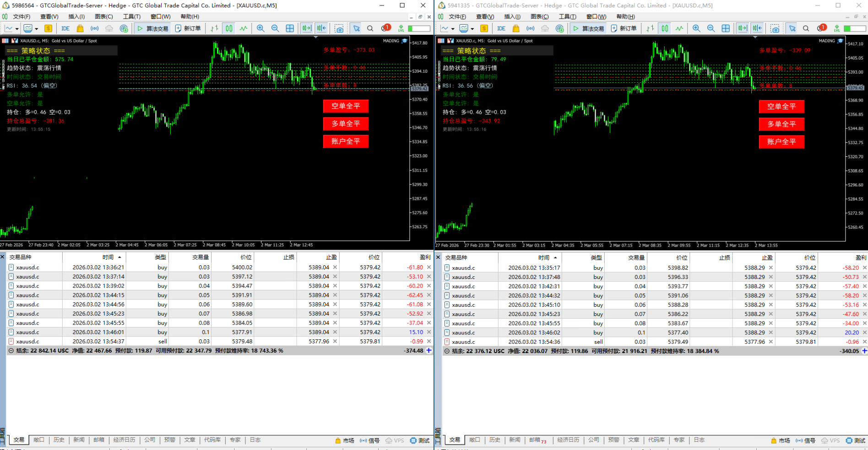
Task: Click 空单全平 button on right chart
Action: click(x=781, y=107)
